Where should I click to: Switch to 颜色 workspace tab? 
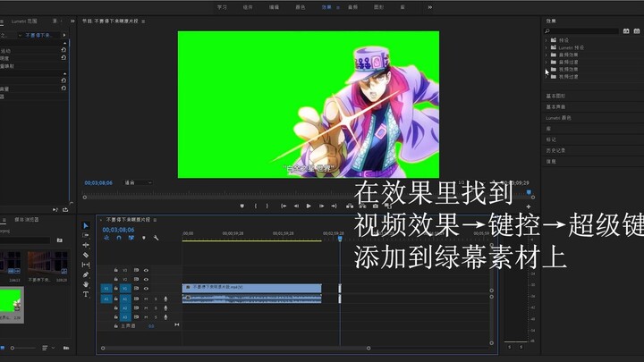pos(301,7)
